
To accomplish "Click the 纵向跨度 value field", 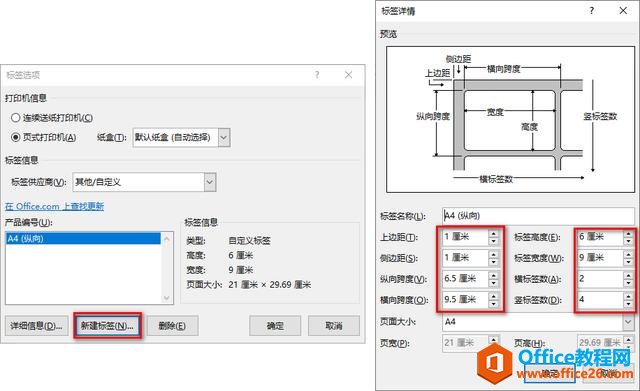I will [x=465, y=279].
